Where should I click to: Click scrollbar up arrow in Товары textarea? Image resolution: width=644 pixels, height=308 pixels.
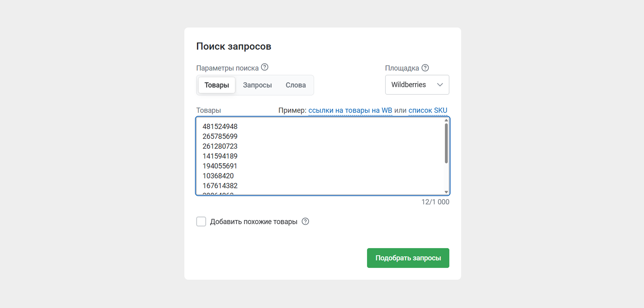click(446, 120)
